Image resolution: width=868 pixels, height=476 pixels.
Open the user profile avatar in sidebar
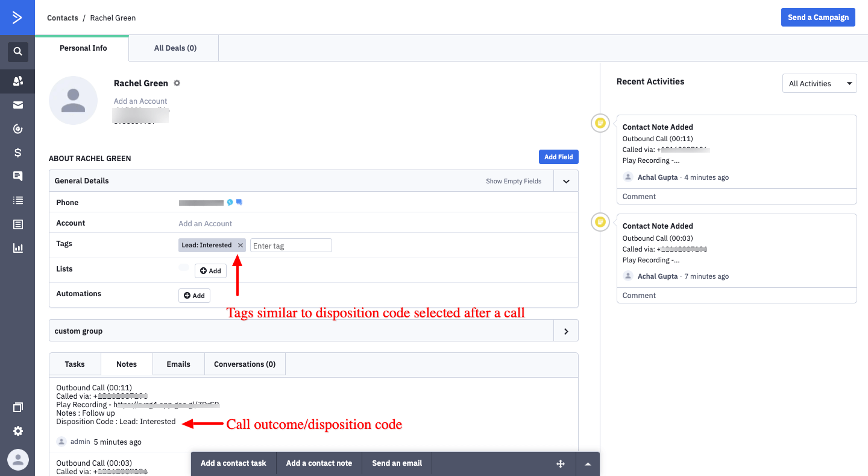18,460
